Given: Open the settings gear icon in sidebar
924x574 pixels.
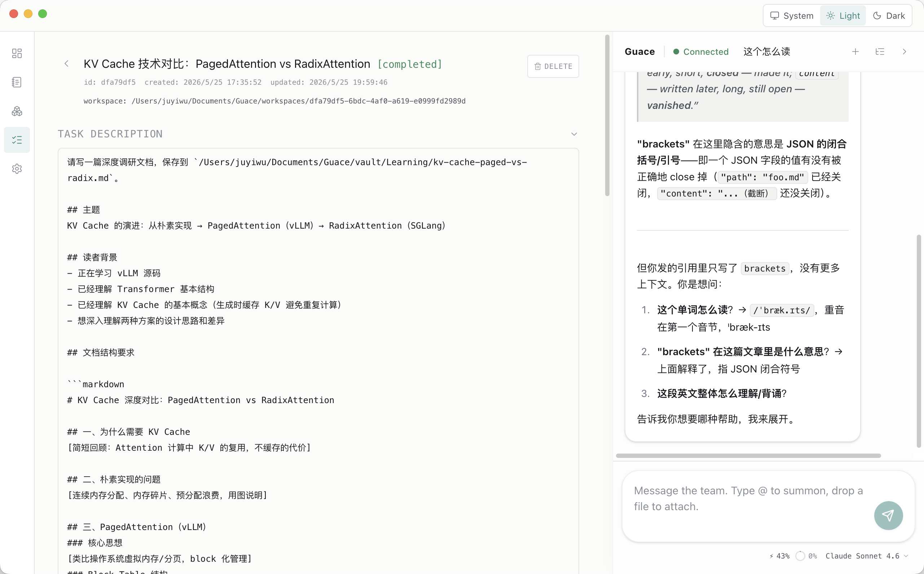Looking at the screenshot, I should (17, 168).
